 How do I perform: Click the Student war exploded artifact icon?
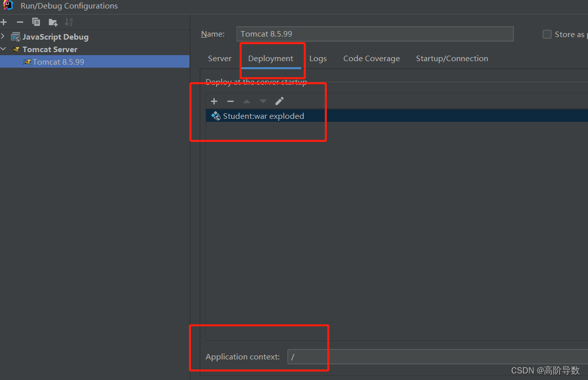pyautogui.click(x=216, y=116)
